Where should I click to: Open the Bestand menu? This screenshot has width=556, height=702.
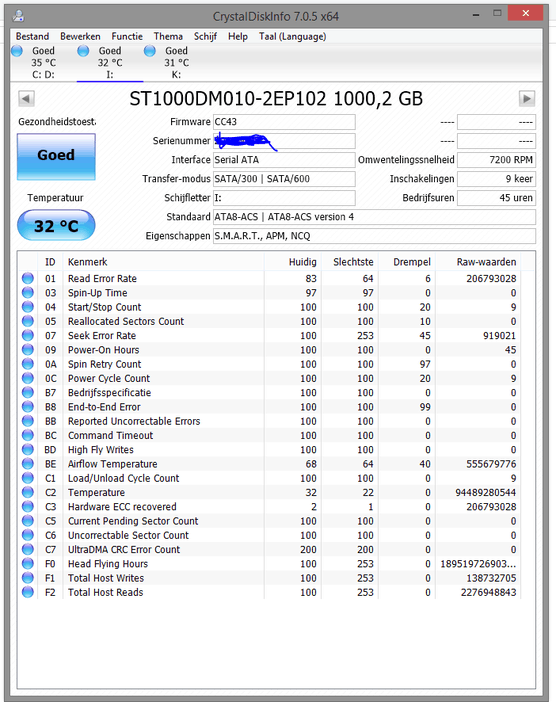click(x=32, y=37)
